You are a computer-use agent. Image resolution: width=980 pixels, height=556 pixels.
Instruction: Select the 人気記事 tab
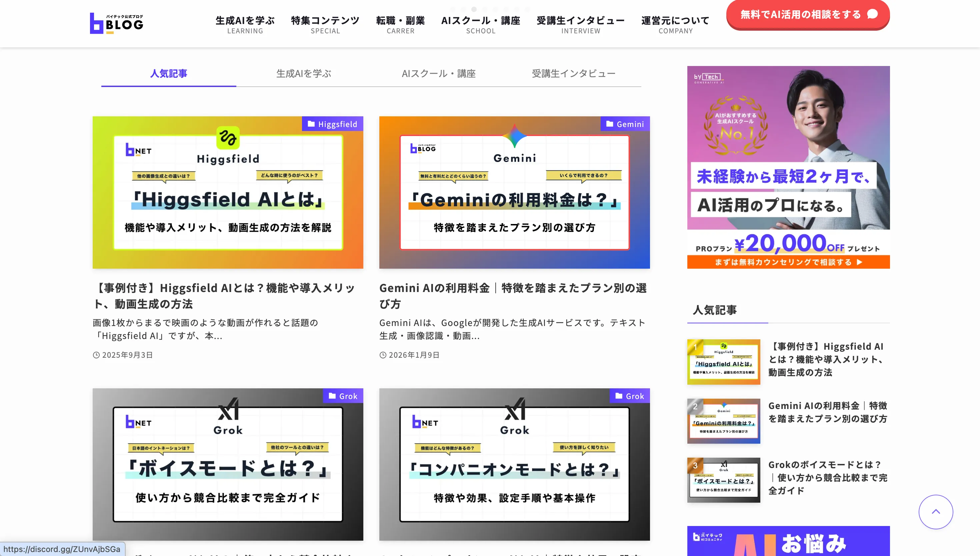[x=168, y=73]
